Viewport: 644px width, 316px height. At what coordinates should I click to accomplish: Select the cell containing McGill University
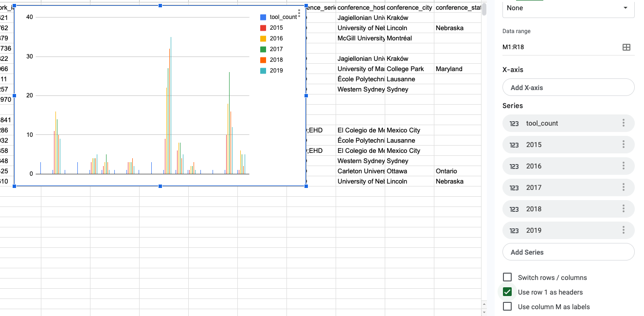click(360, 38)
